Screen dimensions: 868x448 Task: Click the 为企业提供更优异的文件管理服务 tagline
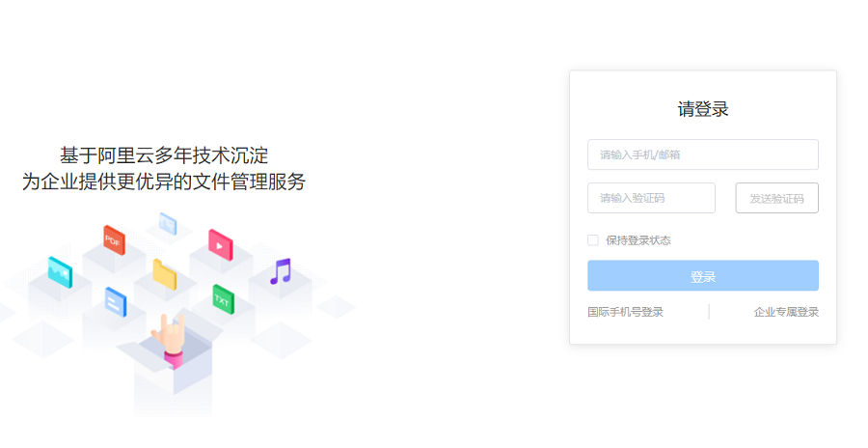(164, 182)
